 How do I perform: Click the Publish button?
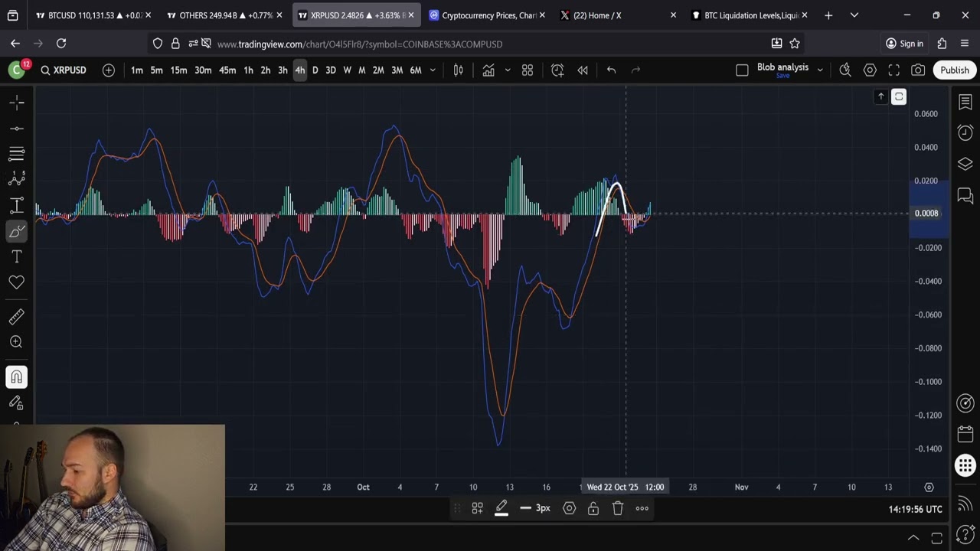click(x=955, y=70)
